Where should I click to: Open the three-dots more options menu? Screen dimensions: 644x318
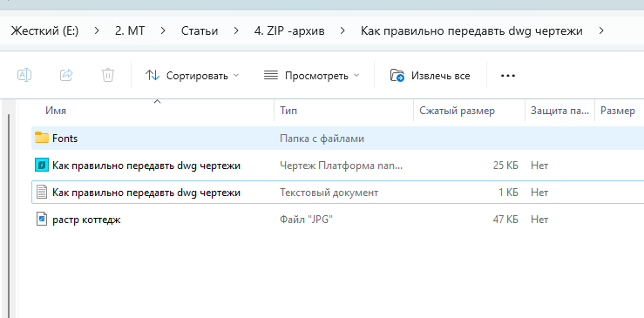508,76
